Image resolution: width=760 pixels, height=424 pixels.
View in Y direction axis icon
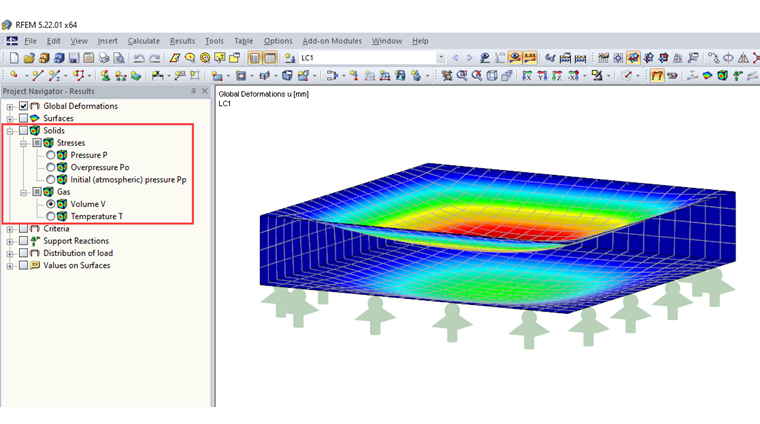pyautogui.click(x=542, y=76)
